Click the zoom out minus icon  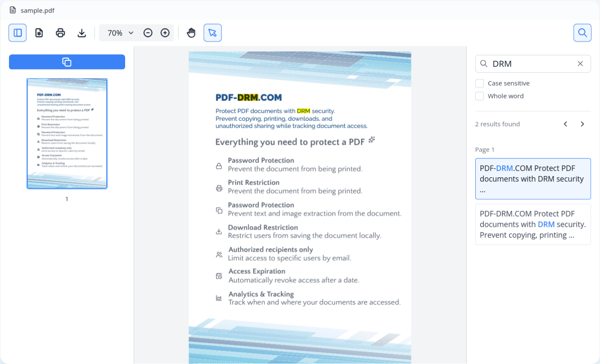[148, 33]
